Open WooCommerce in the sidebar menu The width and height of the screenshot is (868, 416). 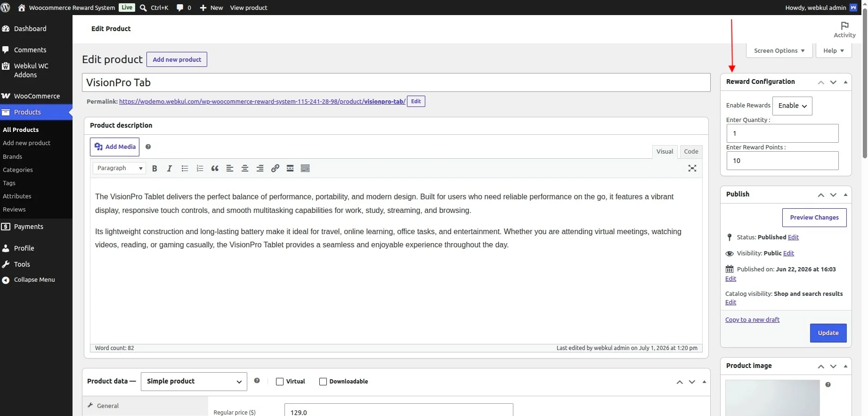tap(36, 96)
